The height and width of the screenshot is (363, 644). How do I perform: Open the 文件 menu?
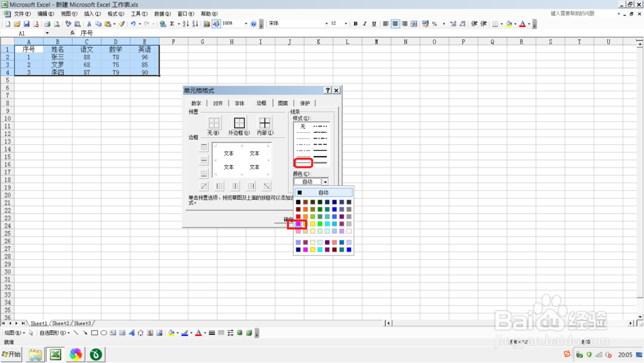pyautogui.click(x=22, y=14)
